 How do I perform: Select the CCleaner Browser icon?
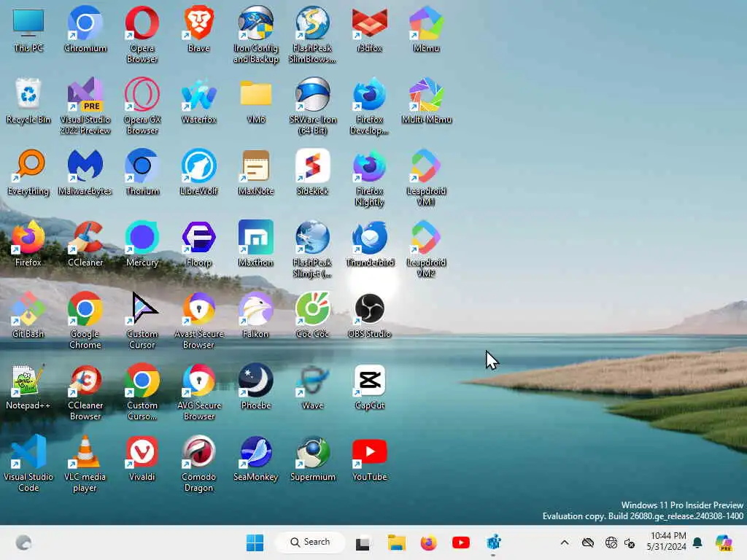[85, 392]
